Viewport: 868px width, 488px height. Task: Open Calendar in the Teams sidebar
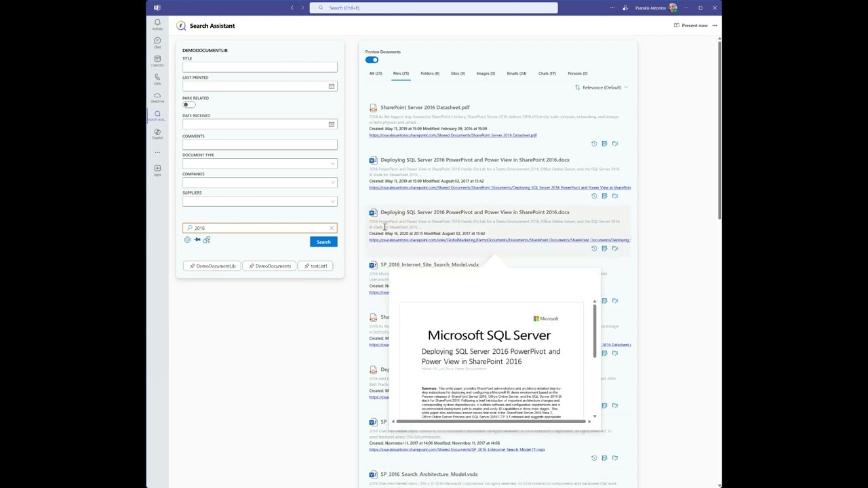click(157, 61)
